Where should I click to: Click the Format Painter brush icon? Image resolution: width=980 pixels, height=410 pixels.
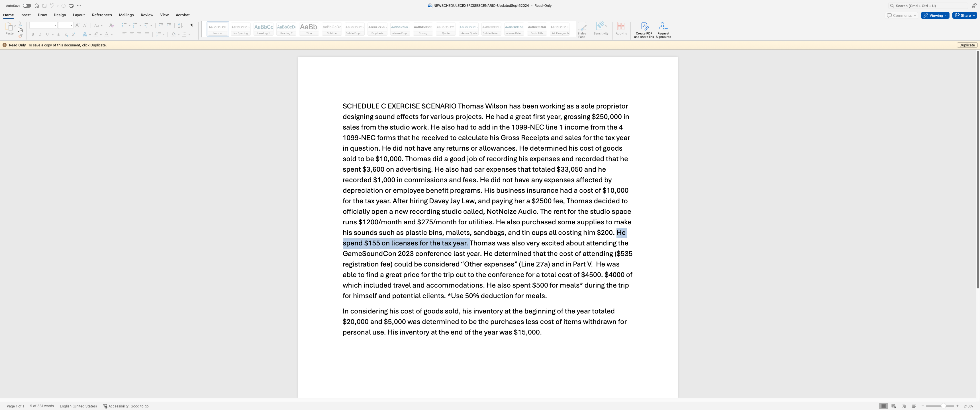[x=20, y=36]
